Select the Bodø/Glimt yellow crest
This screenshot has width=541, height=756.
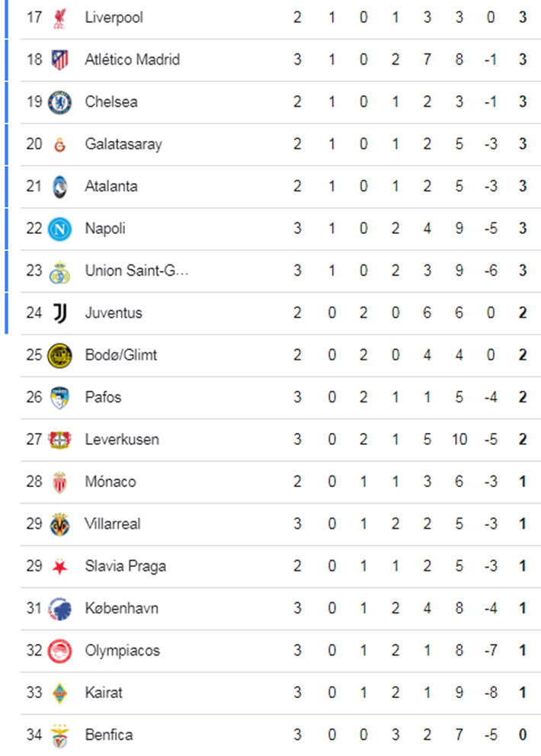click(59, 355)
